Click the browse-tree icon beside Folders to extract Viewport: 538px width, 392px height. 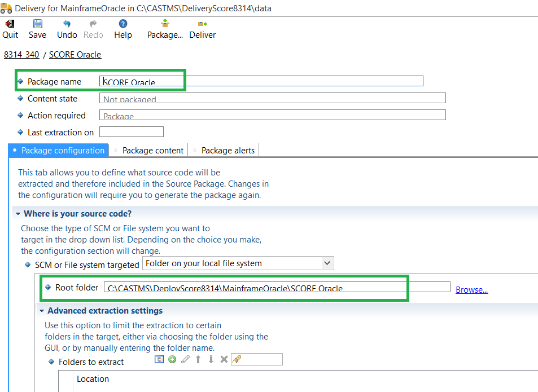pos(159,359)
